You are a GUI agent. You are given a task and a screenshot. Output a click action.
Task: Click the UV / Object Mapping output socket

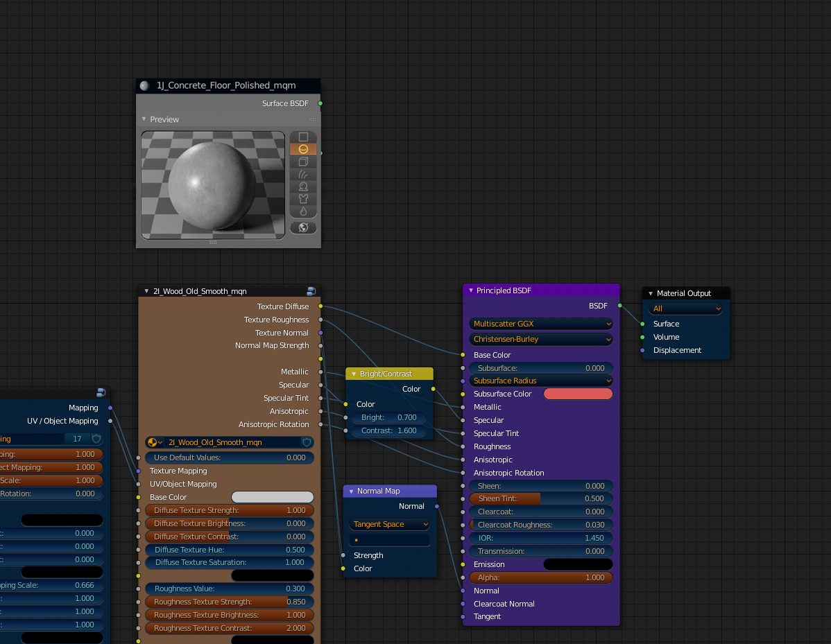(110, 421)
